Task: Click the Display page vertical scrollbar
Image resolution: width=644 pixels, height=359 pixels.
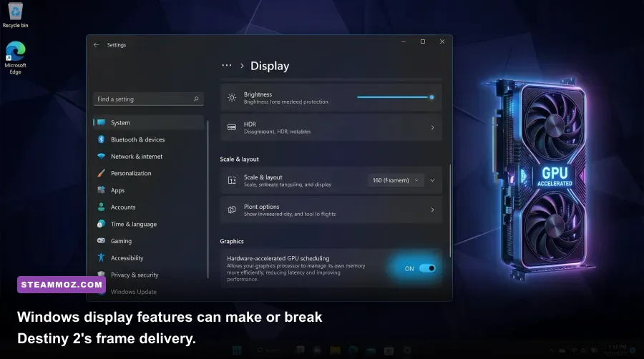Action: [x=451, y=210]
